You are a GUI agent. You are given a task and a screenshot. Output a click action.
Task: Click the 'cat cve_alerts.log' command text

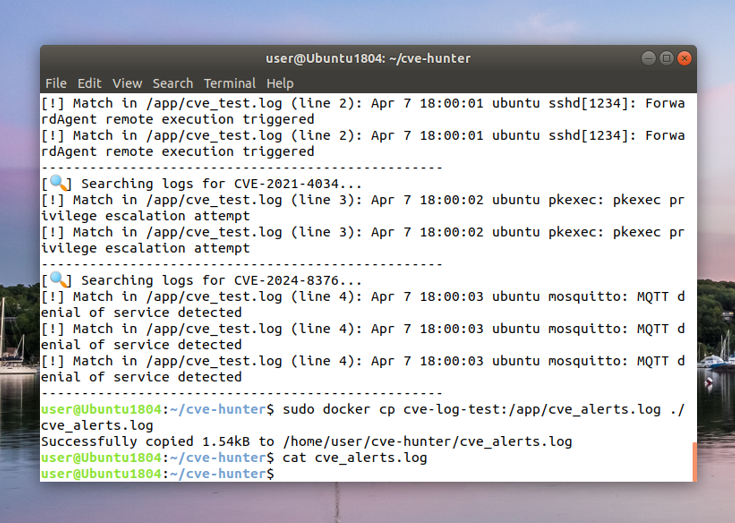click(x=355, y=458)
